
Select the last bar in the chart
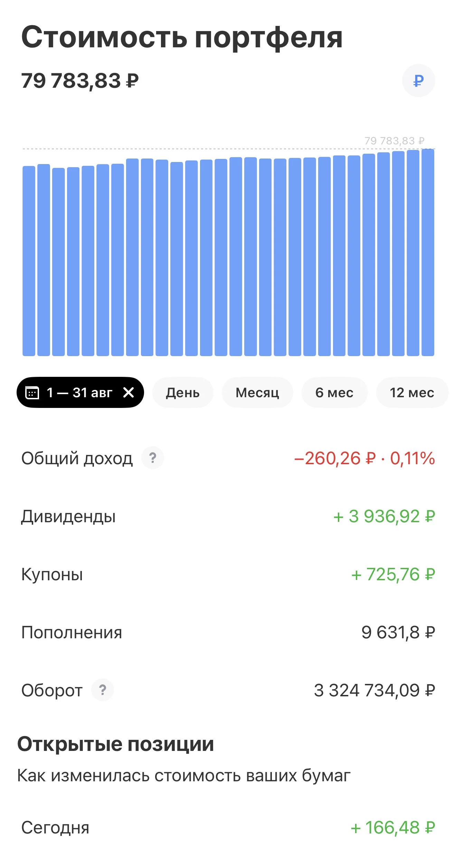428,252
